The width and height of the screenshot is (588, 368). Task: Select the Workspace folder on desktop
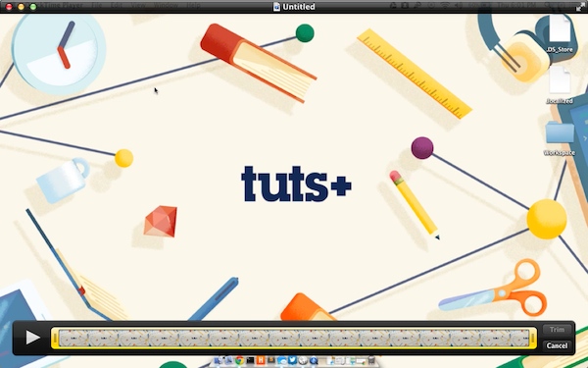[x=560, y=137]
